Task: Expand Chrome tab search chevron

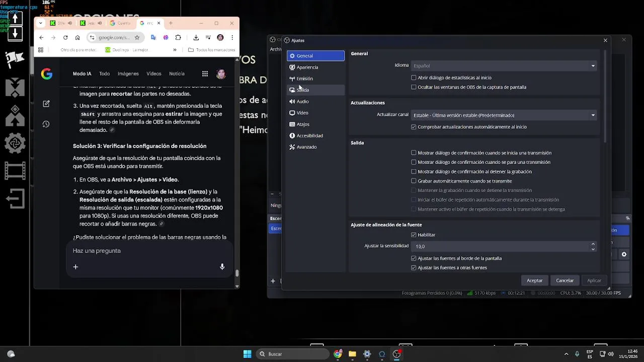Action: coord(41,23)
